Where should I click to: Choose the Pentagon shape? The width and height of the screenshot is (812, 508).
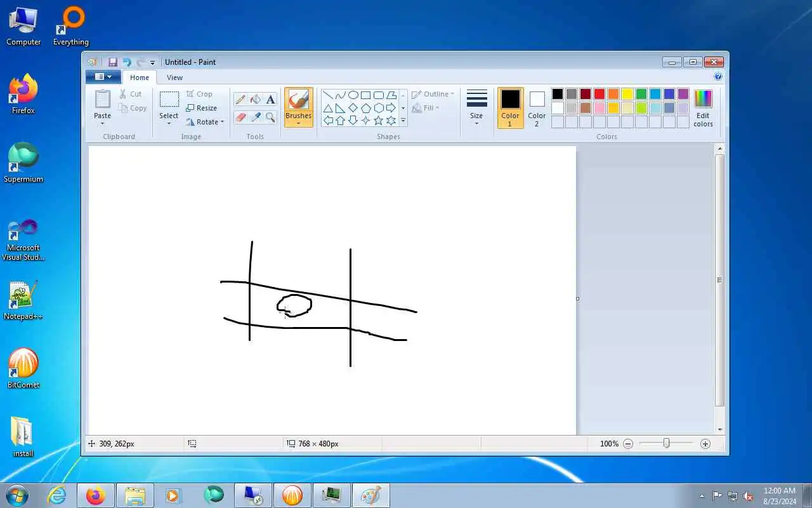366,108
